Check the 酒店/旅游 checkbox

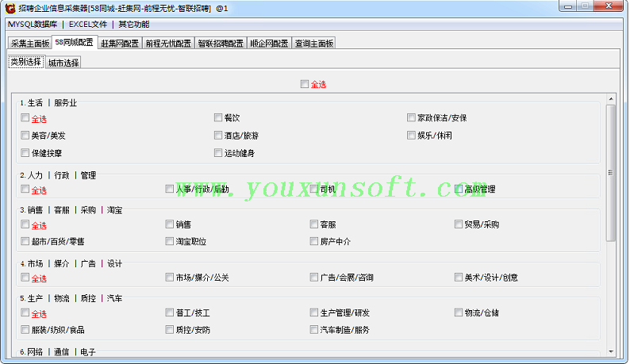[218, 136]
